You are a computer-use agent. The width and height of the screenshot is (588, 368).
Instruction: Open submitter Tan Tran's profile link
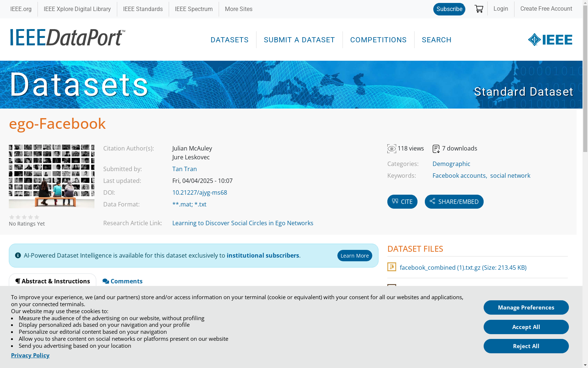[x=184, y=169]
